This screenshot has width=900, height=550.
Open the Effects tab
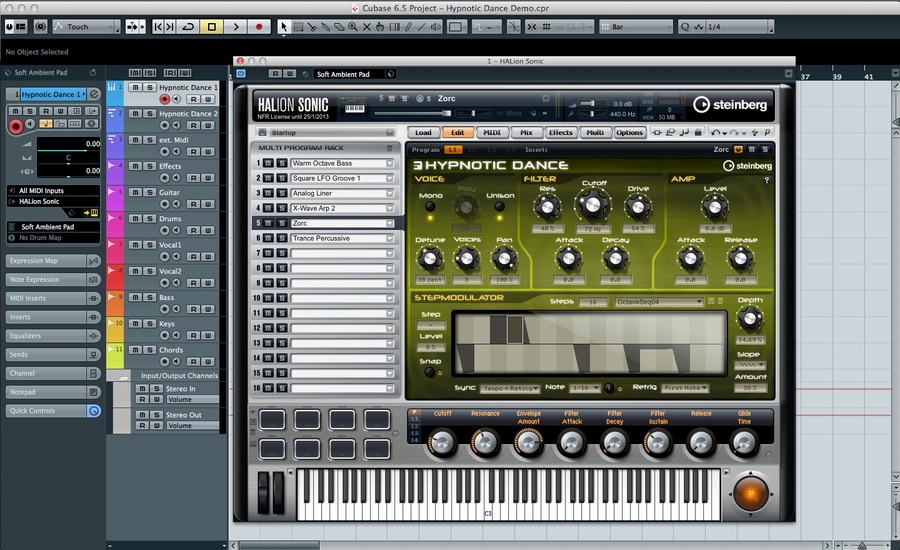click(561, 133)
